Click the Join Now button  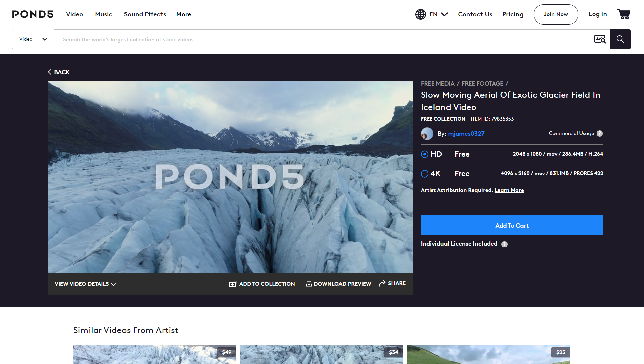tap(556, 14)
